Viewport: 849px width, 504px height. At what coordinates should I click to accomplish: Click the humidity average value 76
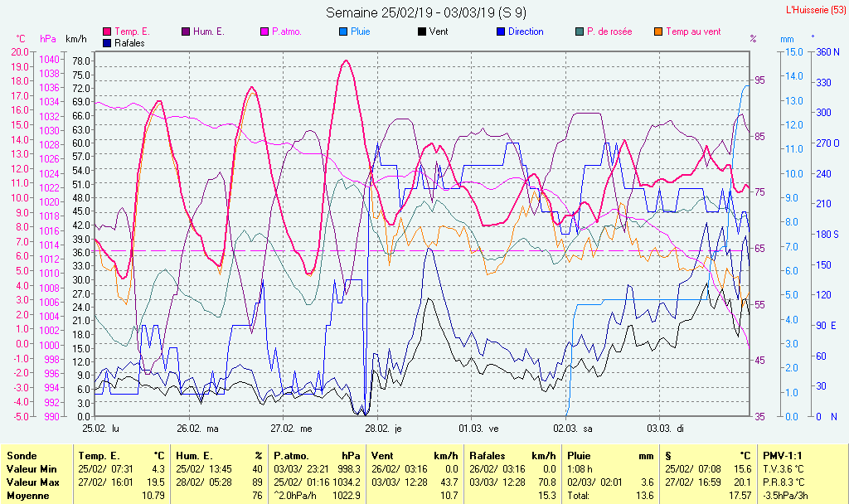click(257, 496)
